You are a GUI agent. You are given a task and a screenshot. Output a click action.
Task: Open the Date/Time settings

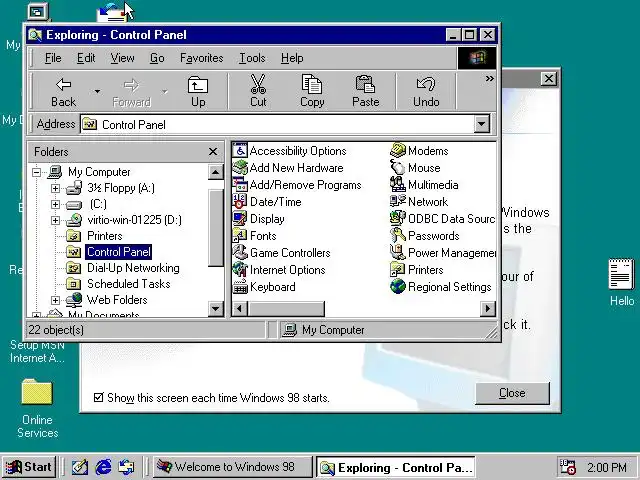point(267,202)
